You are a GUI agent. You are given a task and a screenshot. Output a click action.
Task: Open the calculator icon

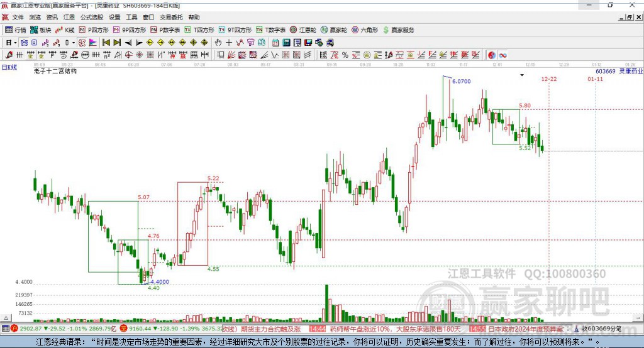coord(286,42)
